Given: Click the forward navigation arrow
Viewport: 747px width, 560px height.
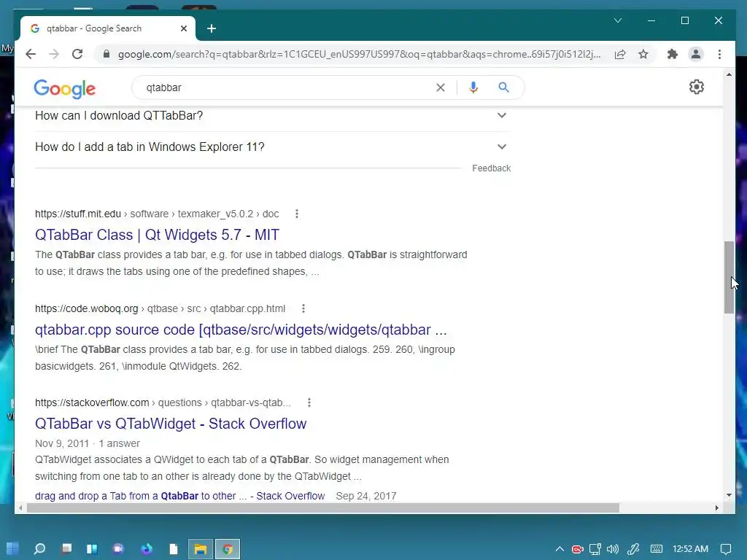Looking at the screenshot, I should [54, 54].
